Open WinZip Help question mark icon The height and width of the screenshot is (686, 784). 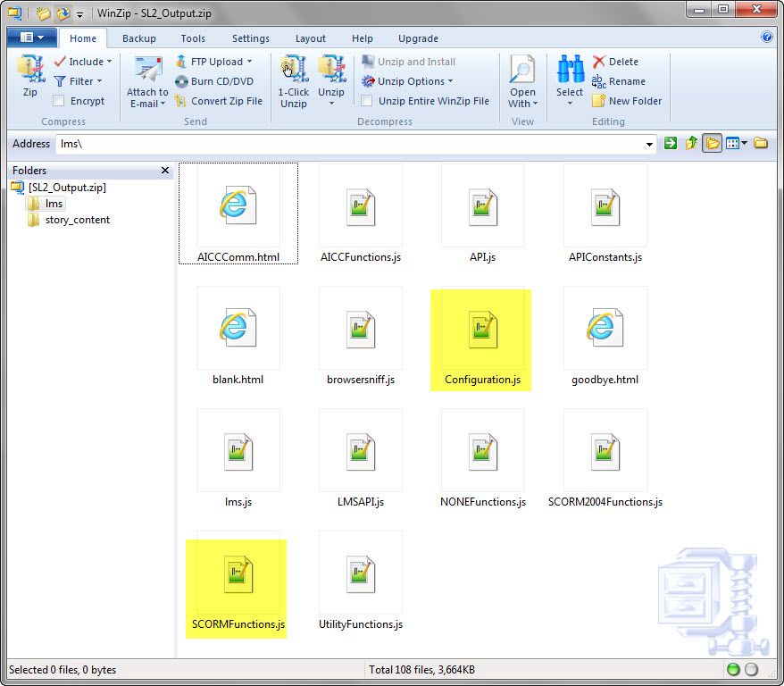click(766, 37)
